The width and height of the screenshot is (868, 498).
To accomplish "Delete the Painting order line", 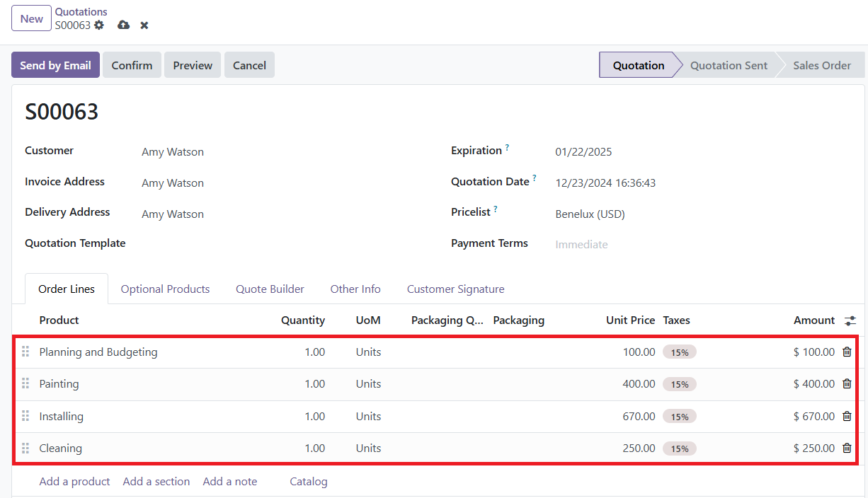I will 847,384.
